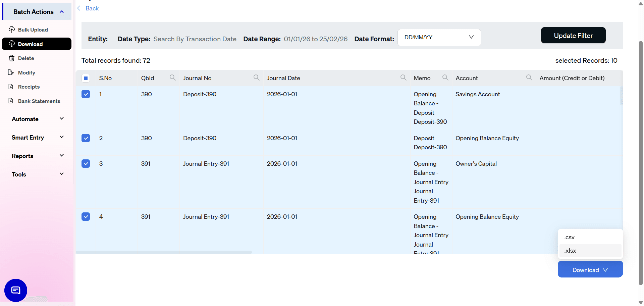Screen dimensions: 644x306
Task: Open the Date Format DD/MM/YY dropdown
Action: coord(439,37)
